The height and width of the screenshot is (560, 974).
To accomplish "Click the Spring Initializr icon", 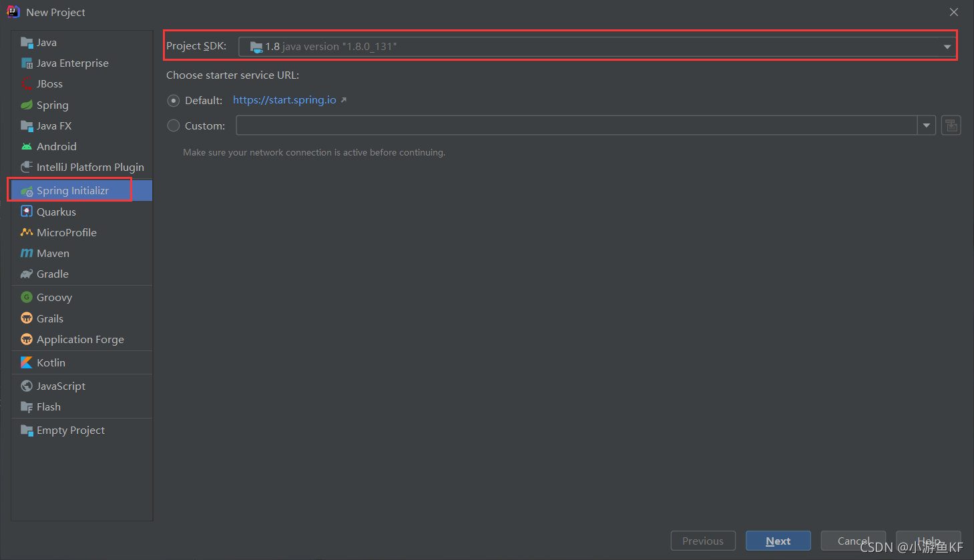I will pos(27,191).
